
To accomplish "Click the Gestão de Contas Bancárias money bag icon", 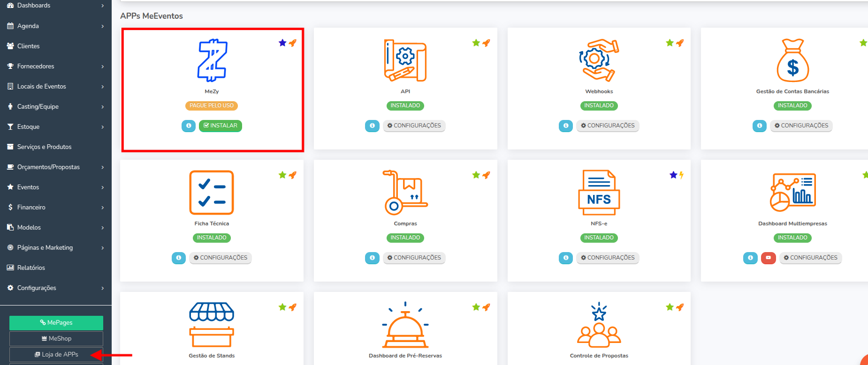I will coord(793,60).
